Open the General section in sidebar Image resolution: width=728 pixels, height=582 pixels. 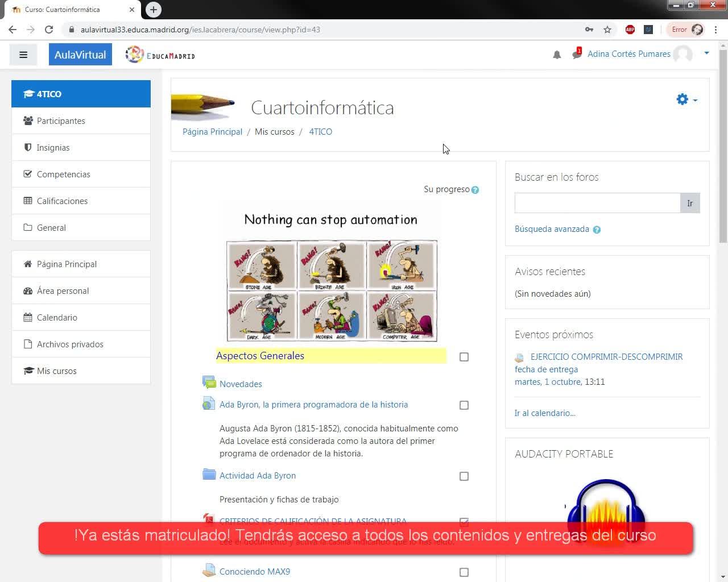click(81, 227)
